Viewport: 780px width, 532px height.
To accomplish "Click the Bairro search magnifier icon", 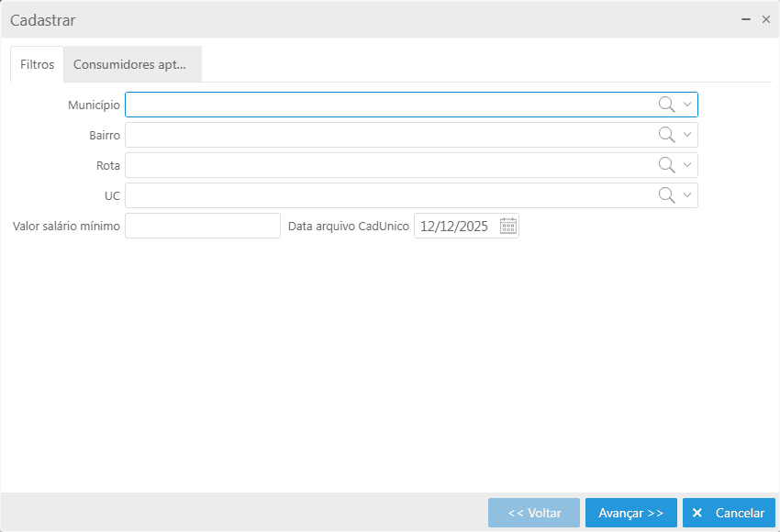I will [x=667, y=135].
